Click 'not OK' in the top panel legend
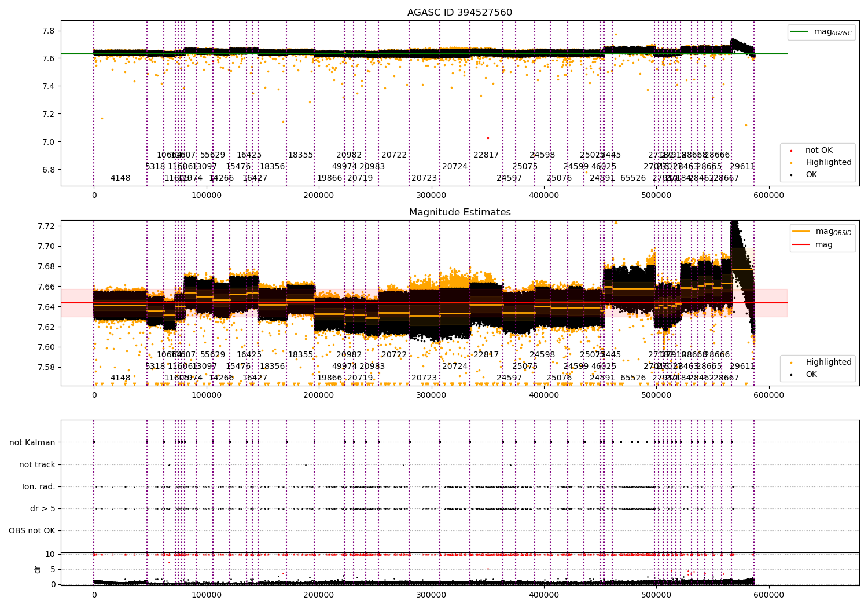 click(819, 151)
